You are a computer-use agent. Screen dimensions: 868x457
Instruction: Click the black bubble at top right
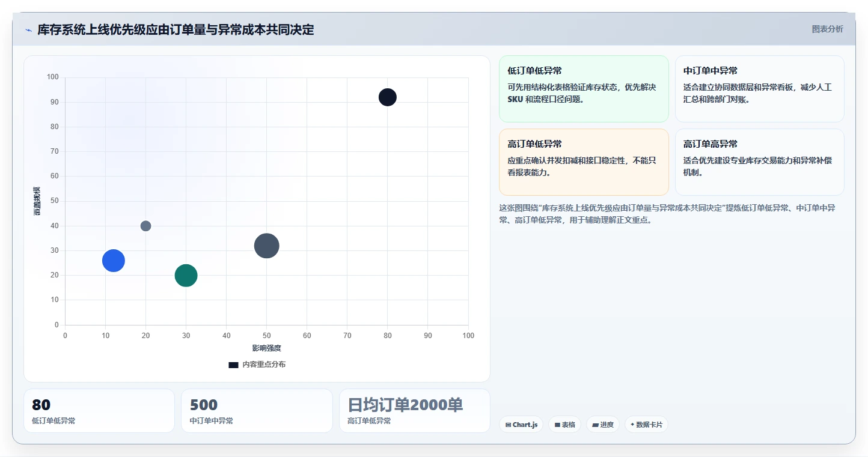point(388,97)
